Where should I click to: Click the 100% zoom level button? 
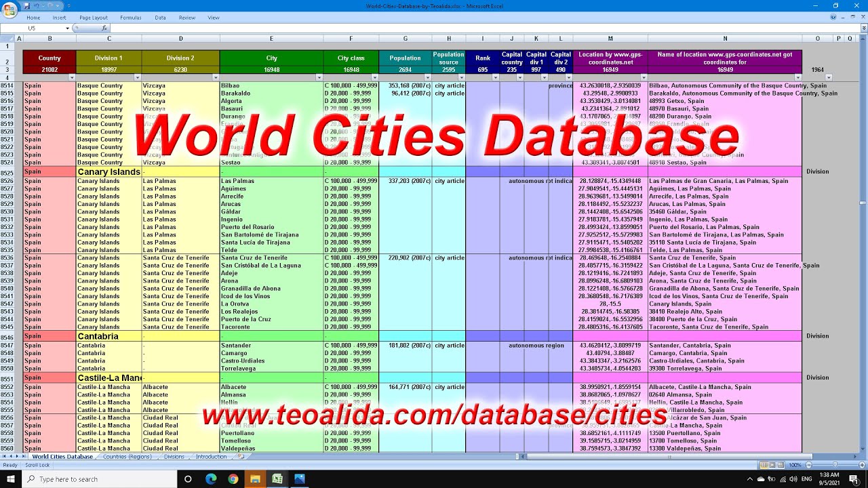[x=795, y=465]
